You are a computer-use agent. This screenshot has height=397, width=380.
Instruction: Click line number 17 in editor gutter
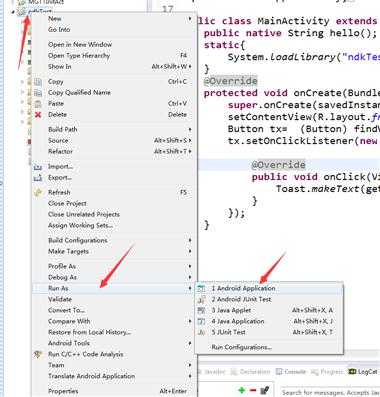tap(168, 9)
